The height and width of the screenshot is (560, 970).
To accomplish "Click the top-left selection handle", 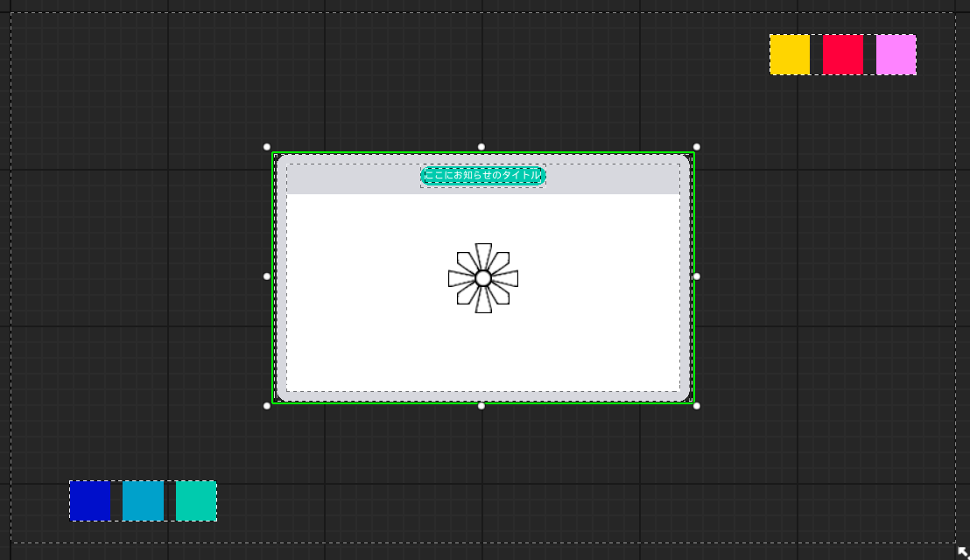I will tap(267, 147).
